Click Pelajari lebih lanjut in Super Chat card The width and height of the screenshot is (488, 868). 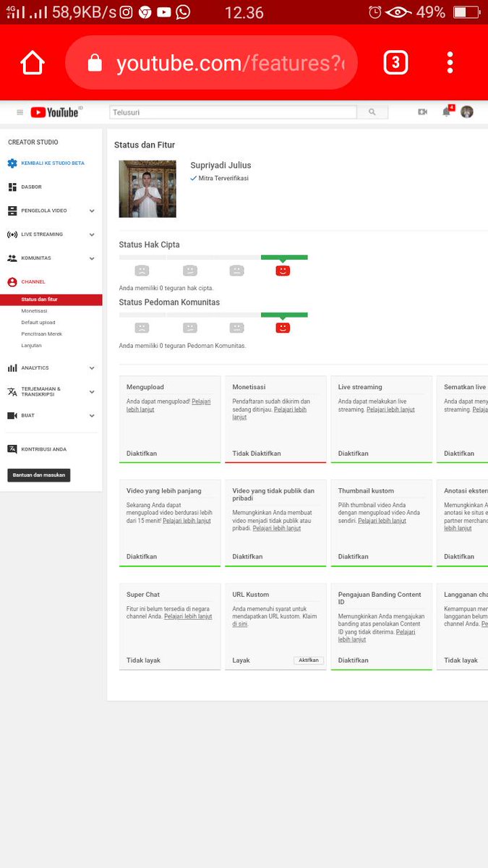[x=188, y=617]
